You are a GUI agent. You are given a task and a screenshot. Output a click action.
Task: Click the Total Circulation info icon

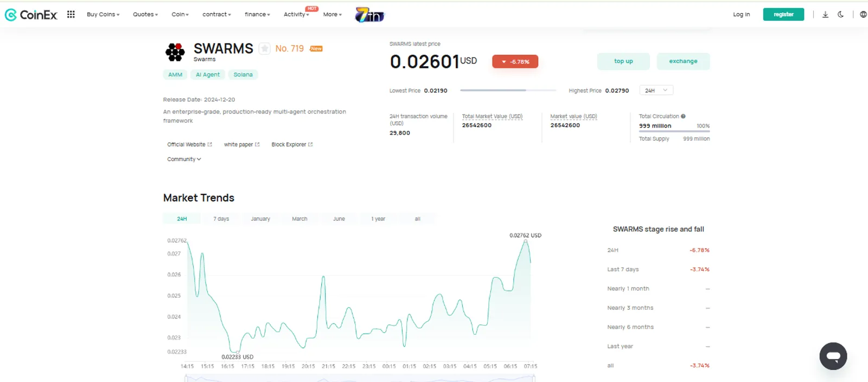point(683,116)
